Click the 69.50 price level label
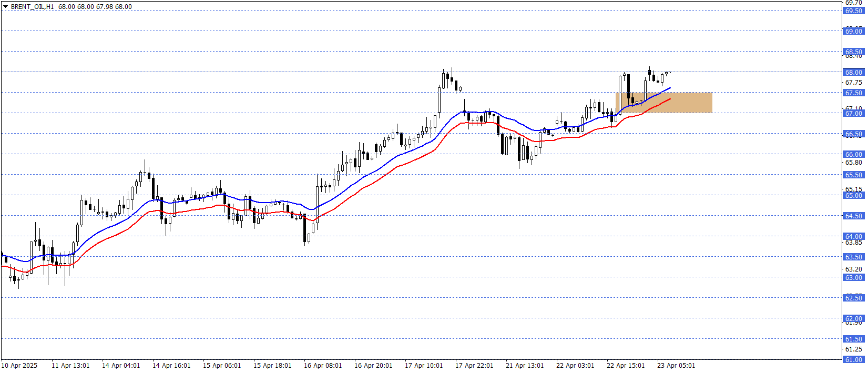The height and width of the screenshot is (372, 868). pyautogui.click(x=854, y=11)
